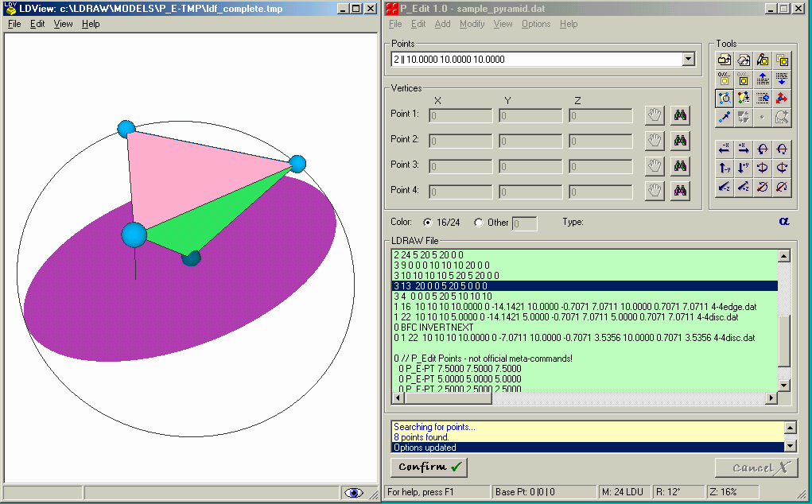Click the LDRAW File scroll up arrow
Screen dimensions: 812x504
click(x=783, y=256)
